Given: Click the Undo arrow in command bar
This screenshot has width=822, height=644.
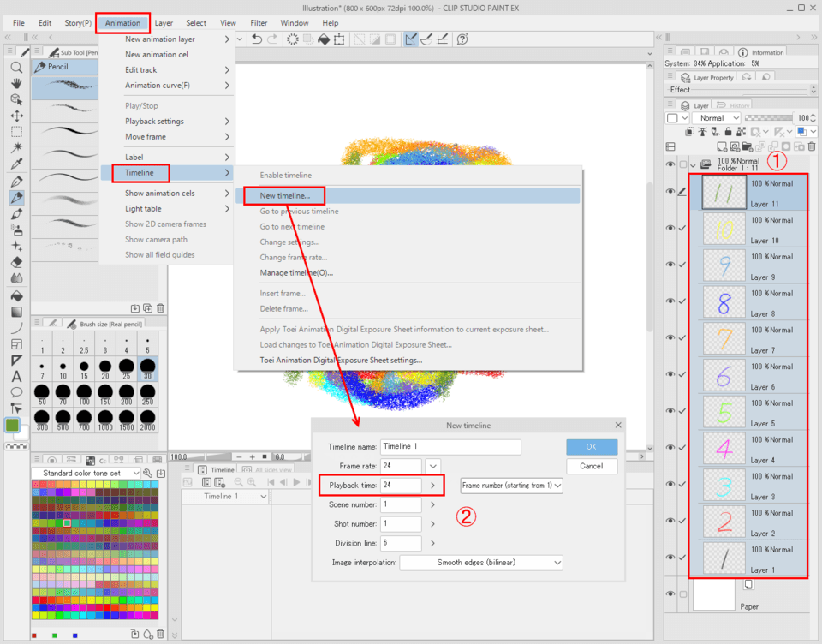Looking at the screenshot, I should coord(257,39).
